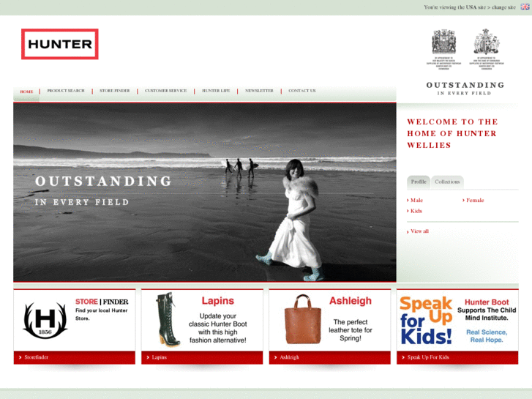Image resolution: width=532 pixels, height=399 pixels.
Task: Click 'Outstanding in every field' tagline under crests
Action: click(465, 89)
